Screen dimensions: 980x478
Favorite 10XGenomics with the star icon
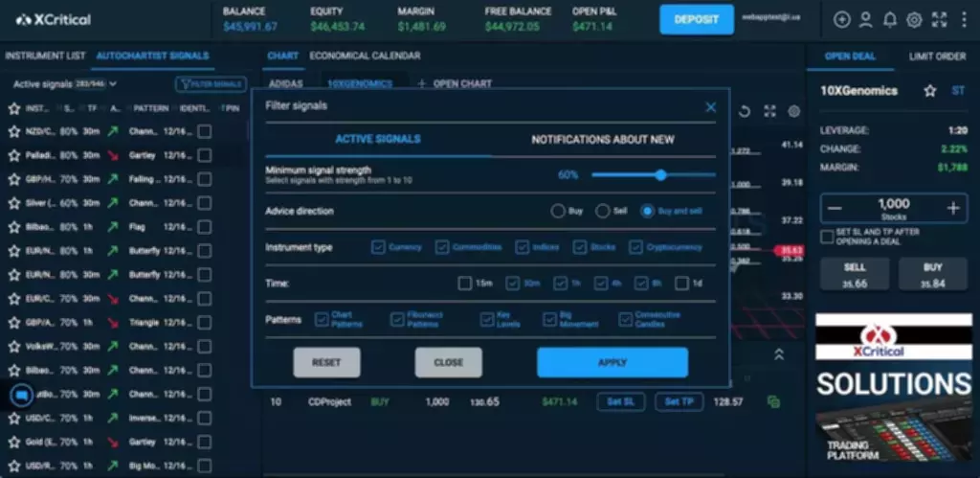pyautogui.click(x=929, y=91)
